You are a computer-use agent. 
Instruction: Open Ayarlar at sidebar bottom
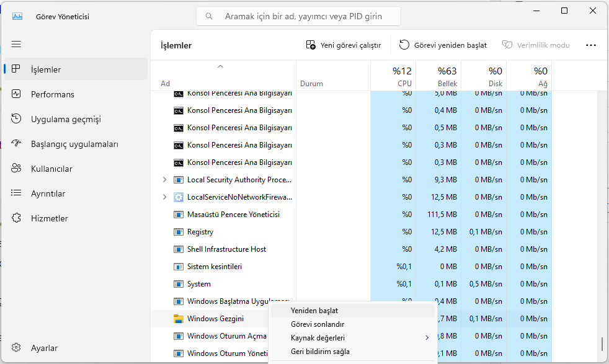pyautogui.click(x=44, y=348)
